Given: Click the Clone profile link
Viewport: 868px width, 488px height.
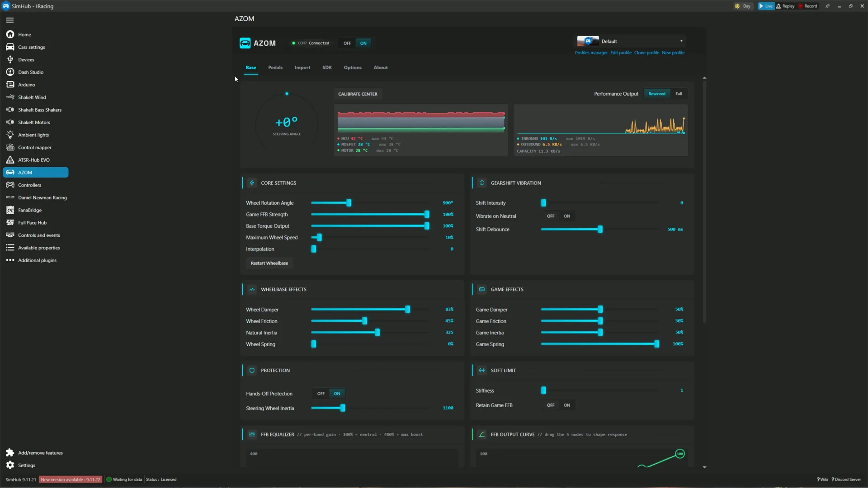Looking at the screenshot, I should pyautogui.click(x=646, y=53).
